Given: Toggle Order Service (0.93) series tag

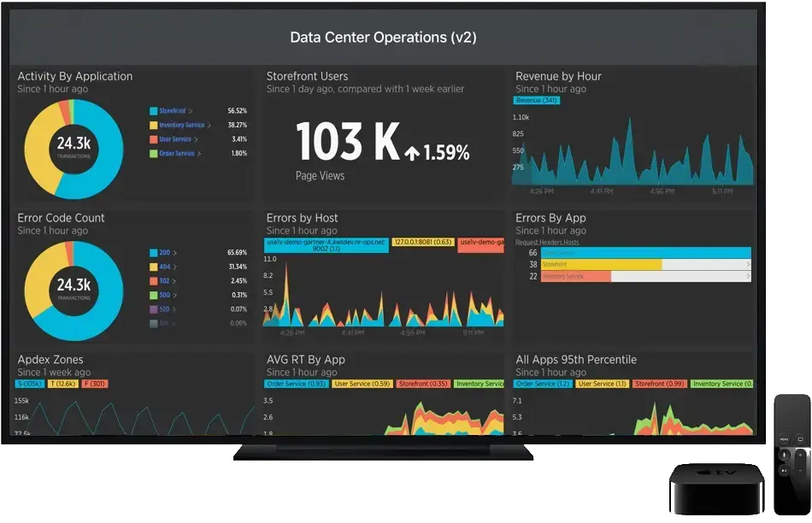Looking at the screenshot, I should tap(296, 384).
